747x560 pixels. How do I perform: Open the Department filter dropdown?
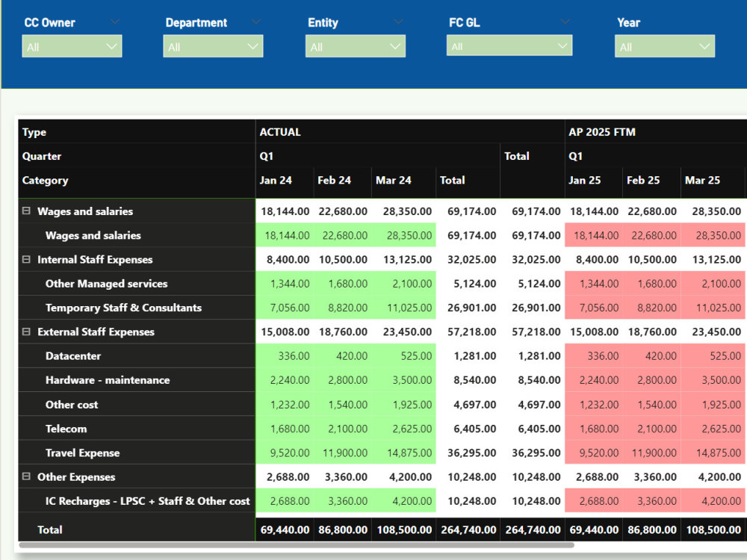pyautogui.click(x=213, y=46)
